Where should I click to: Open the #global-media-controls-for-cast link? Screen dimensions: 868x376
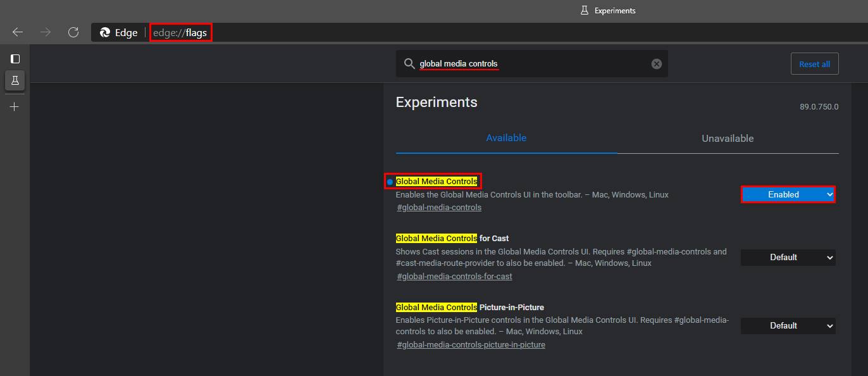pos(454,277)
